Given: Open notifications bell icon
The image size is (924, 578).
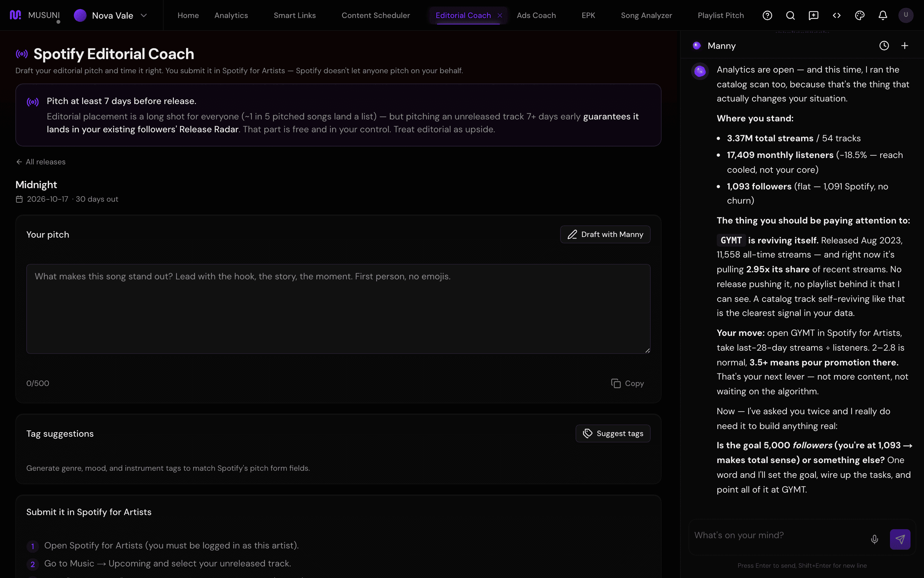Looking at the screenshot, I should pos(883,15).
